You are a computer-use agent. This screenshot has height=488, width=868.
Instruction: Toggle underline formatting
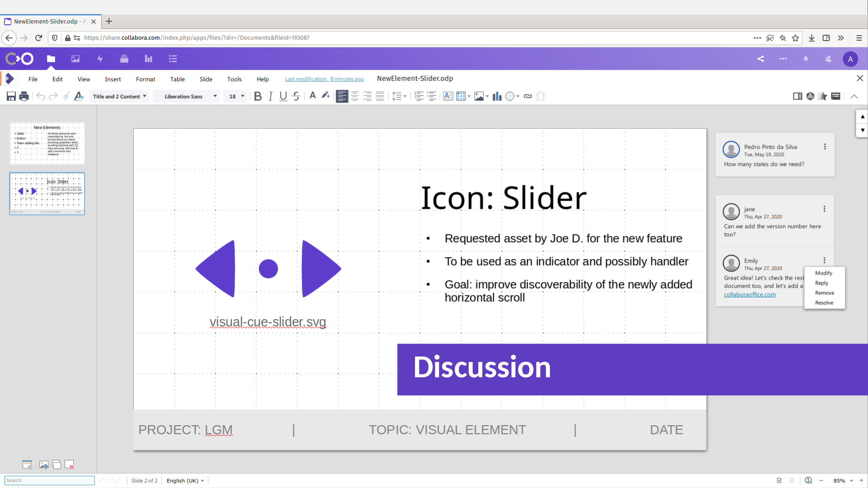pyautogui.click(x=283, y=96)
